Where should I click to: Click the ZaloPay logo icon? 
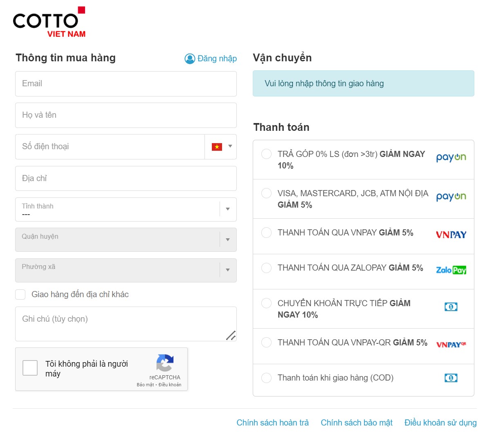coord(451,270)
